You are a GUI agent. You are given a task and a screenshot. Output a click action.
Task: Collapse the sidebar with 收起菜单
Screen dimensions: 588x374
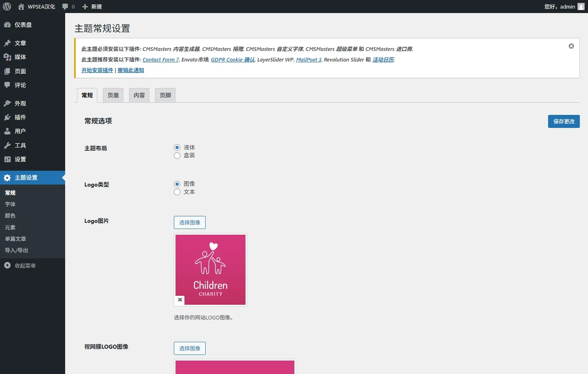(x=25, y=266)
